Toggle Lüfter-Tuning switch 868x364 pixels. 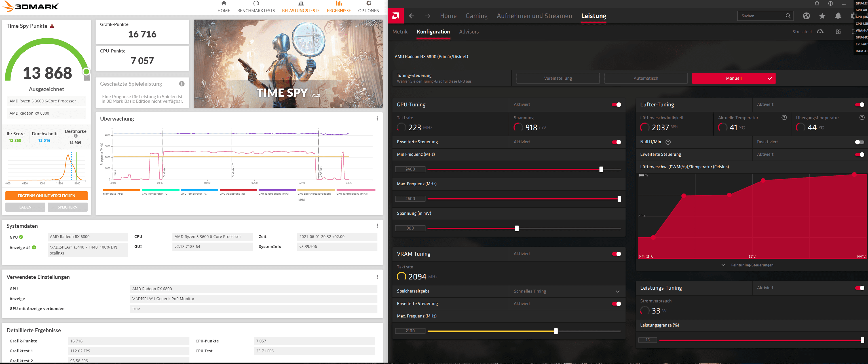[x=859, y=104]
